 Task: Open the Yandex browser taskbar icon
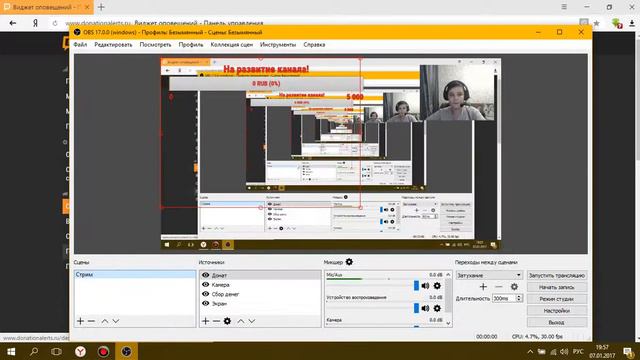pos(80,351)
